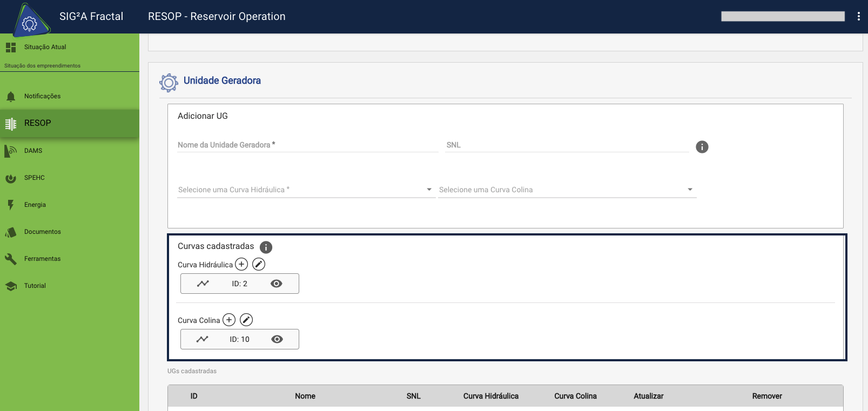Viewport: 868px width, 411px height.
Task: Select Energia in the sidebar
Action: pos(35,205)
